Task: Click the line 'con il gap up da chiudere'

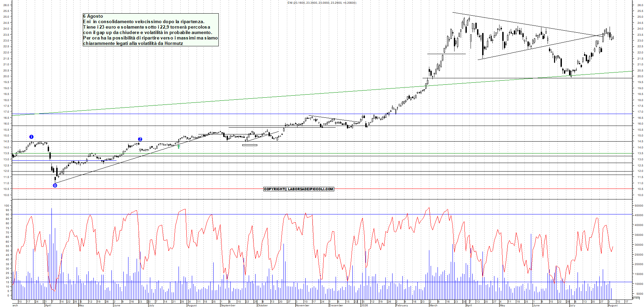Action: point(148,32)
